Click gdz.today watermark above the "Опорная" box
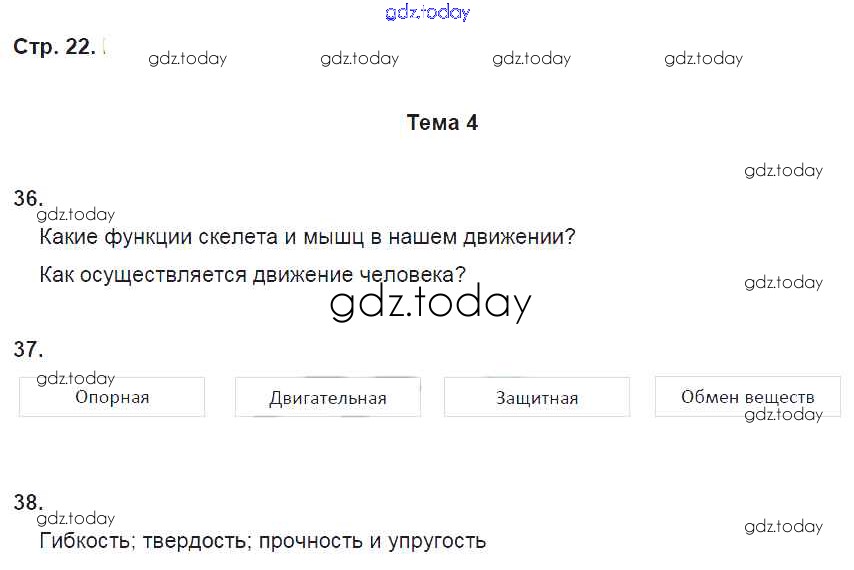 coord(75,378)
